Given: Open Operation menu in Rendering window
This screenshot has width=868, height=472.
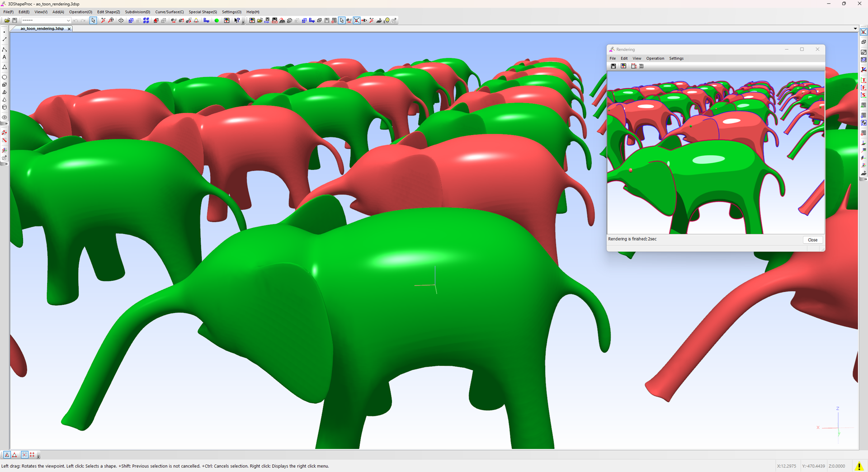Looking at the screenshot, I should coord(655,58).
